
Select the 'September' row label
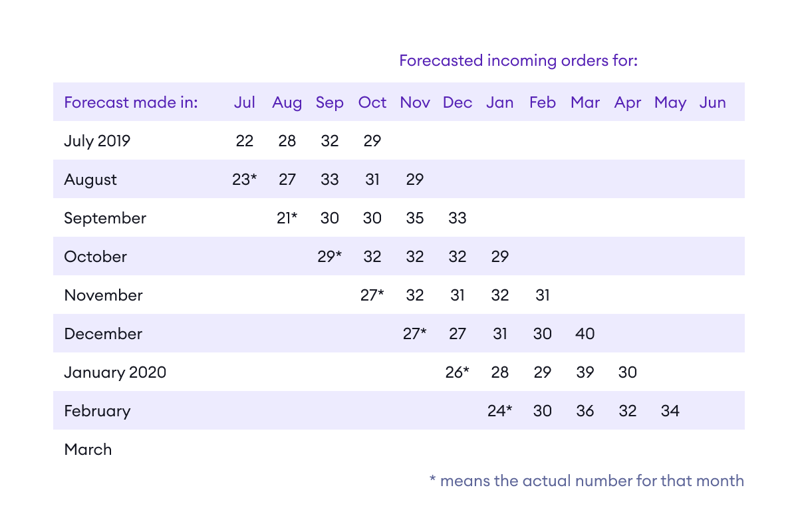105,218
